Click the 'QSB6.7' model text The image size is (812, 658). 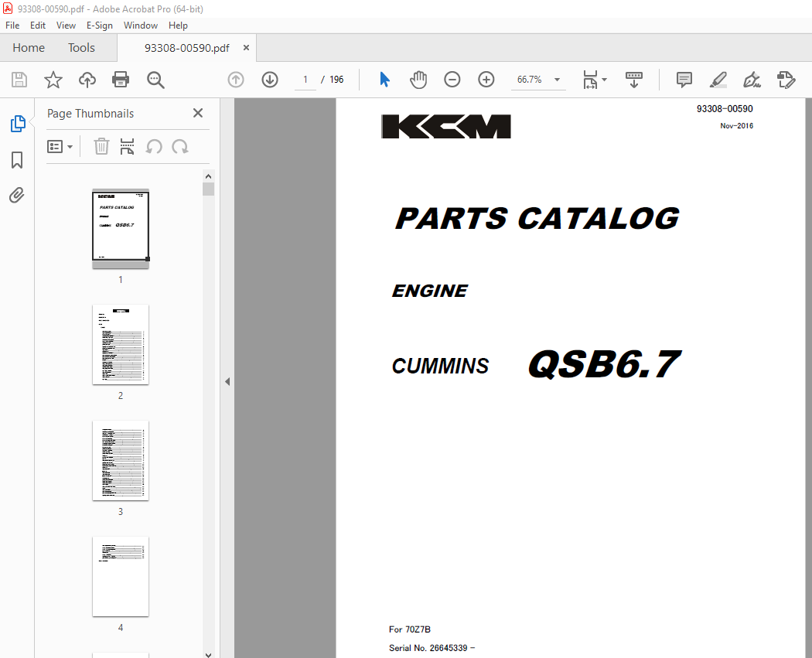point(604,364)
